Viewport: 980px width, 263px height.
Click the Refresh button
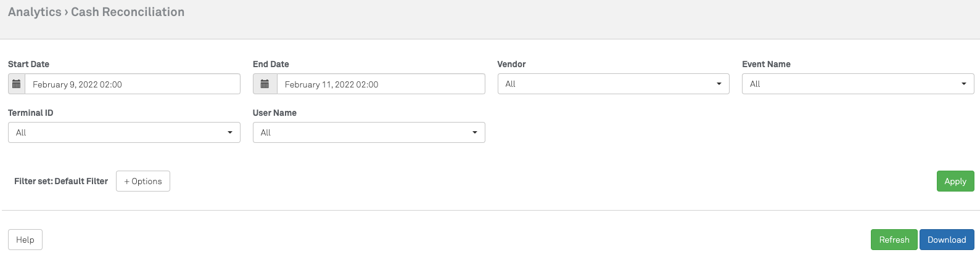pos(894,240)
